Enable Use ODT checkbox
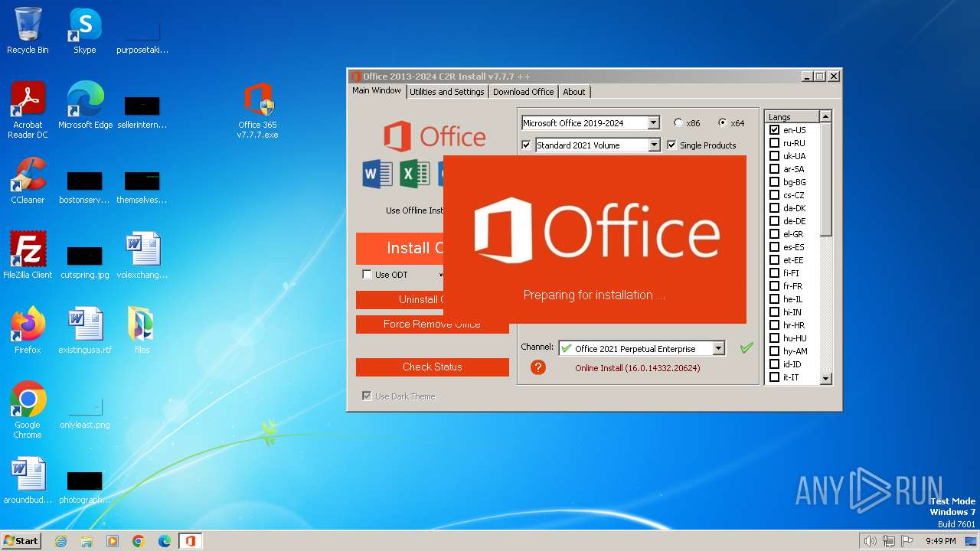Viewport: 980px width, 551px height. click(x=367, y=274)
